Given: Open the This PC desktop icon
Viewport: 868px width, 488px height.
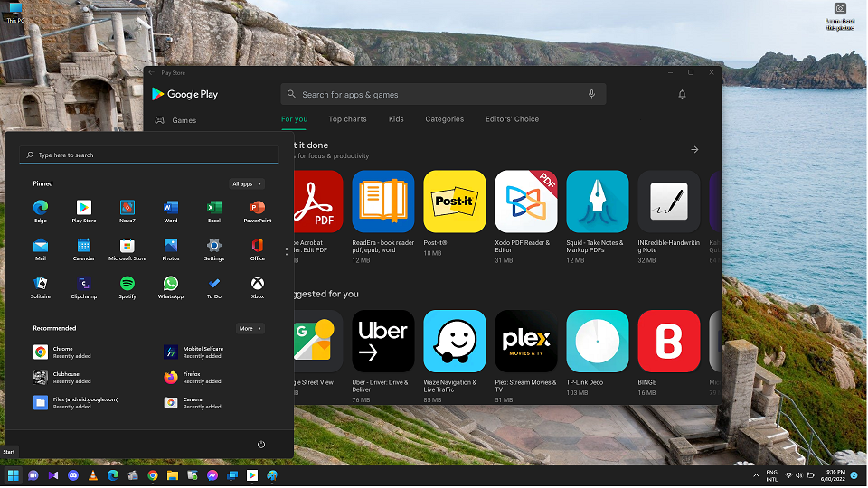Looking at the screenshot, I should 15,12.
